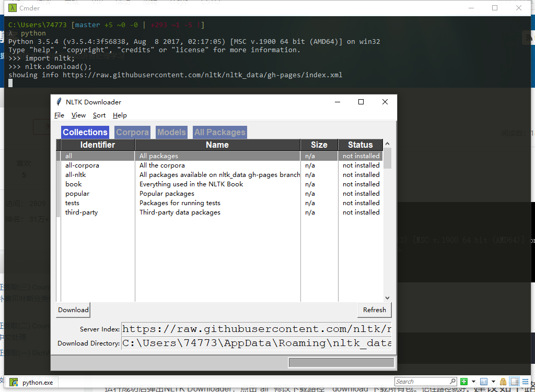Click 'not installed' status of 'popular' row
Image resolution: width=535 pixels, height=392 pixels.
point(361,194)
